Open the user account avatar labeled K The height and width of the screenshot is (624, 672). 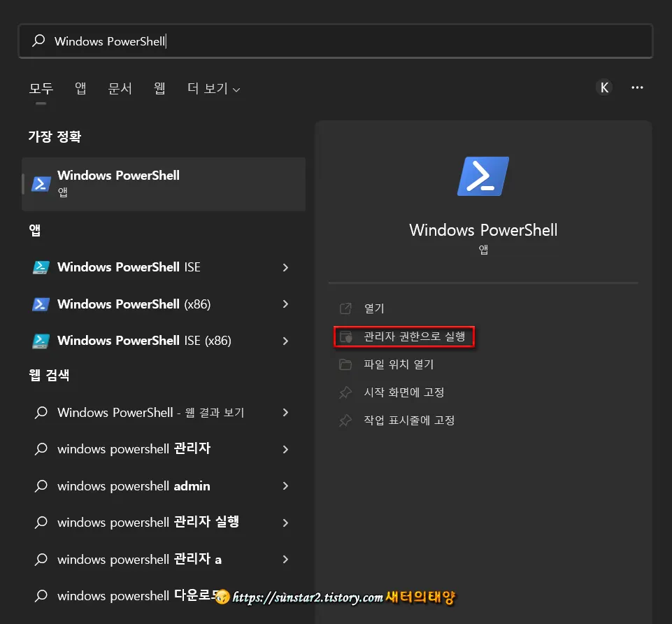click(x=603, y=87)
